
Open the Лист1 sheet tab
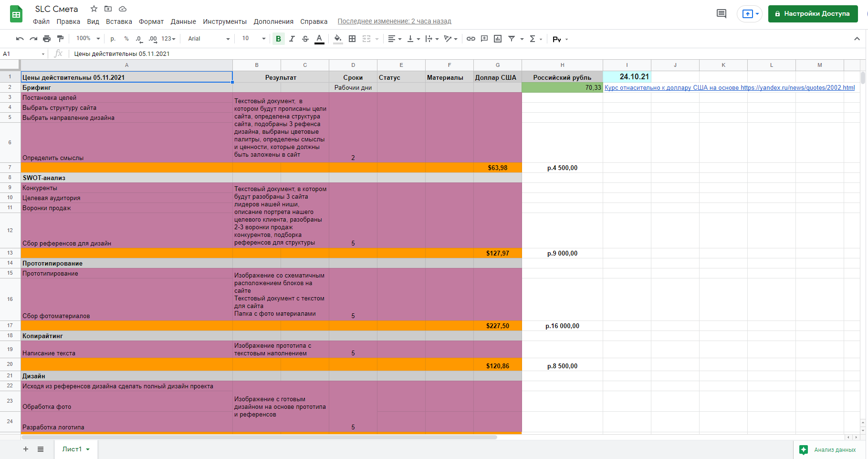76,449
